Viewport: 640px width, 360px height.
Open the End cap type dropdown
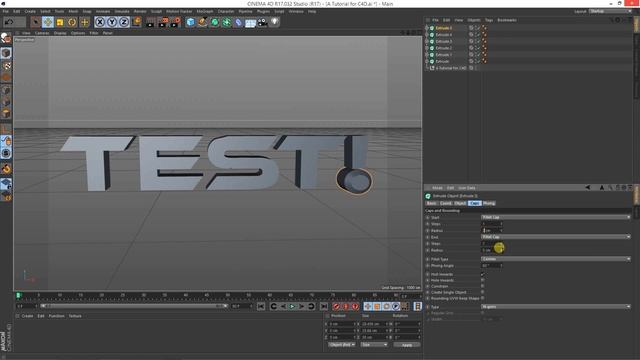pos(556,237)
